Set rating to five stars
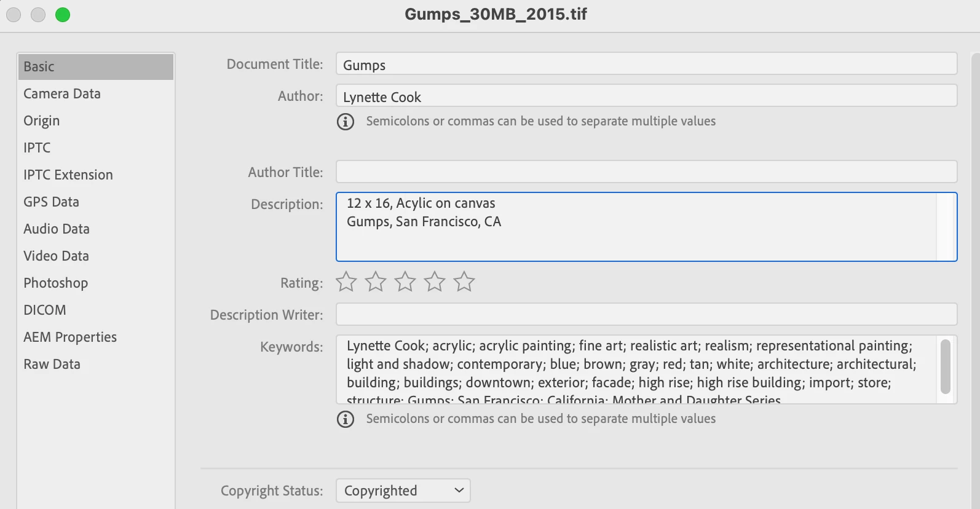The height and width of the screenshot is (509, 980). [464, 282]
